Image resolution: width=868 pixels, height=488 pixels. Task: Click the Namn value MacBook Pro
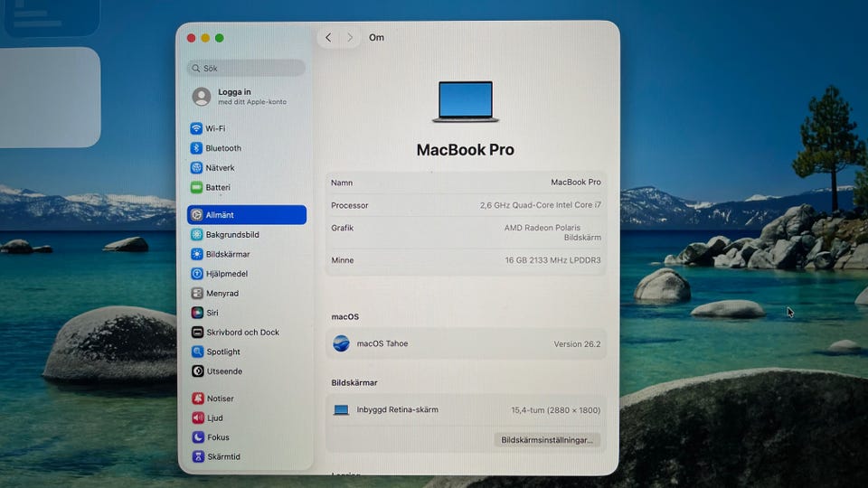pyautogui.click(x=576, y=182)
